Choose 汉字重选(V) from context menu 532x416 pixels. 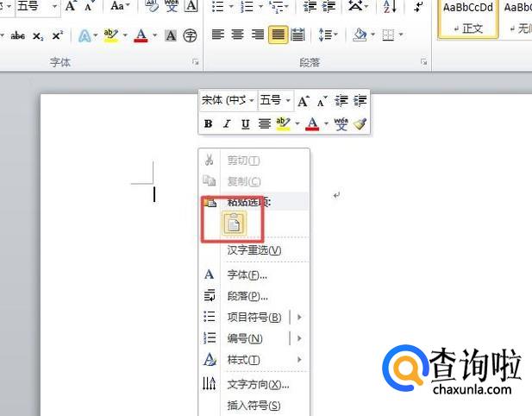(254, 250)
